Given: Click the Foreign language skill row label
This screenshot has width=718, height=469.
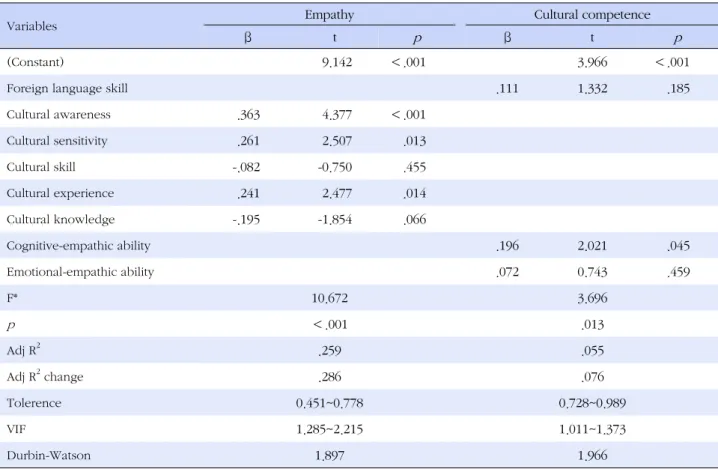Looking at the screenshot, I should pyautogui.click(x=67, y=88).
